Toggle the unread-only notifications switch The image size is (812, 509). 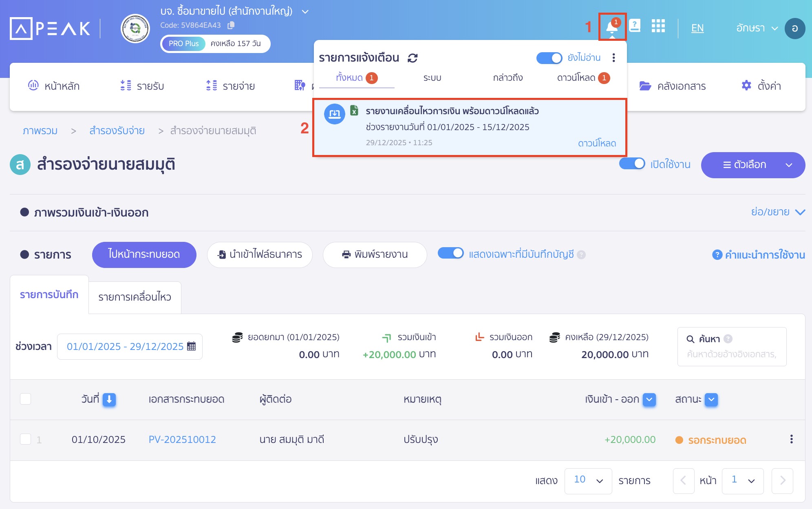pyautogui.click(x=549, y=58)
